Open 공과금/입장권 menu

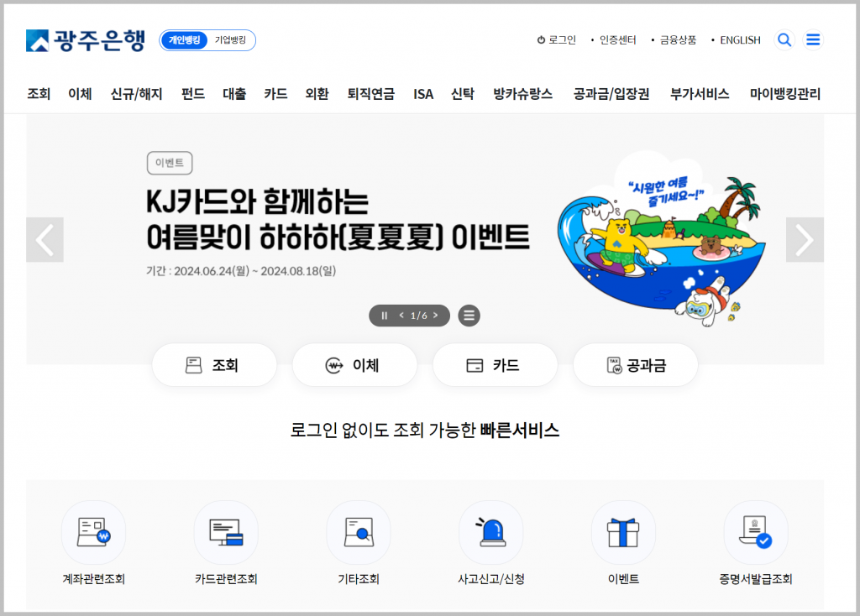click(611, 94)
